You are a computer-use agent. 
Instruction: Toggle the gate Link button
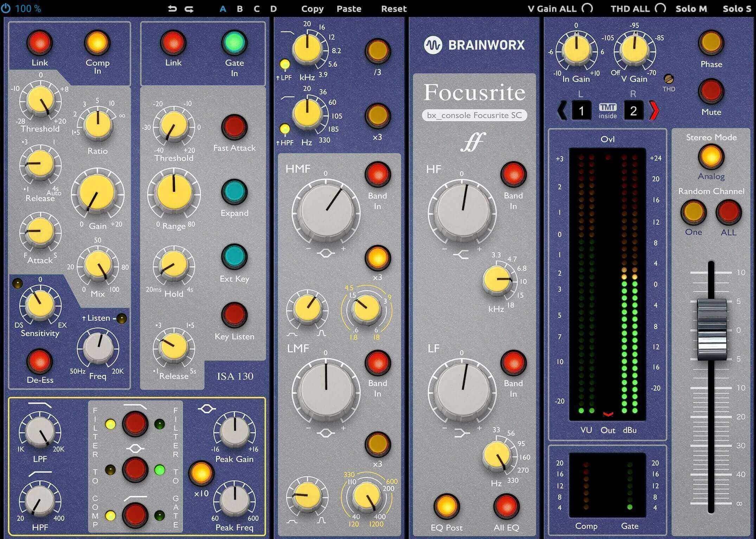pos(173,43)
